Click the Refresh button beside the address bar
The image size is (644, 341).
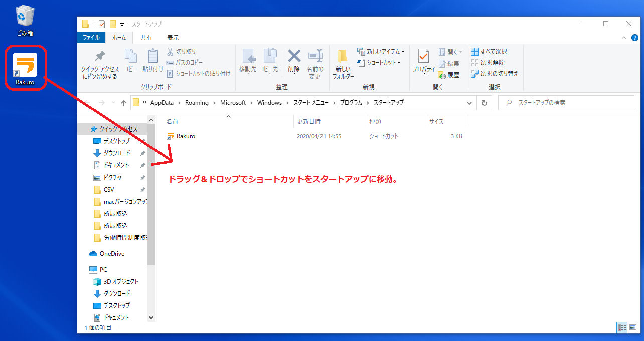pyautogui.click(x=484, y=103)
